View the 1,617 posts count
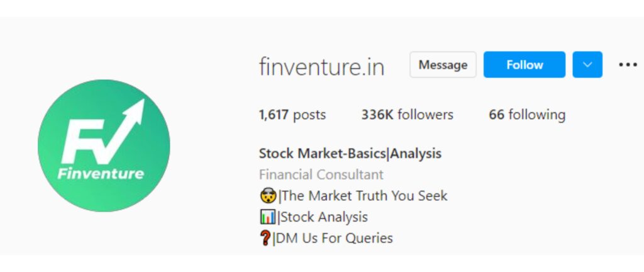644x272 pixels. 292,115
